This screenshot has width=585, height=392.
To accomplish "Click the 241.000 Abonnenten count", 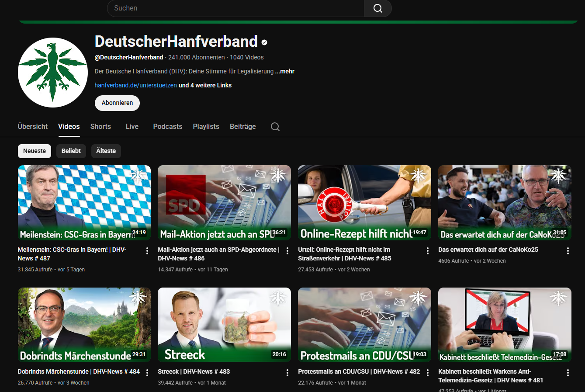I will (x=197, y=57).
